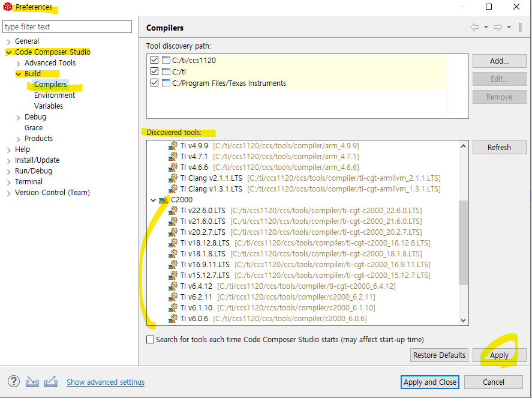Click the export preferences icon
This screenshot has height=398, width=532.
pyautogui.click(x=50, y=382)
